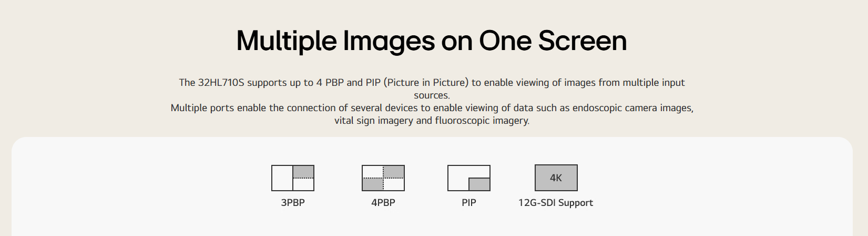Click the white left pane of the 3PBP icon

click(x=282, y=178)
